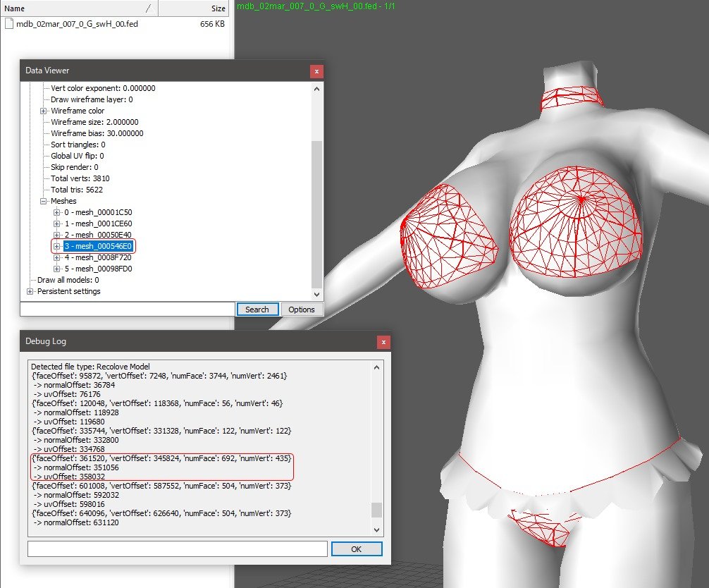This screenshot has height=588, width=709.
Task: Click the Data Viewer search input field
Action: tap(128, 310)
